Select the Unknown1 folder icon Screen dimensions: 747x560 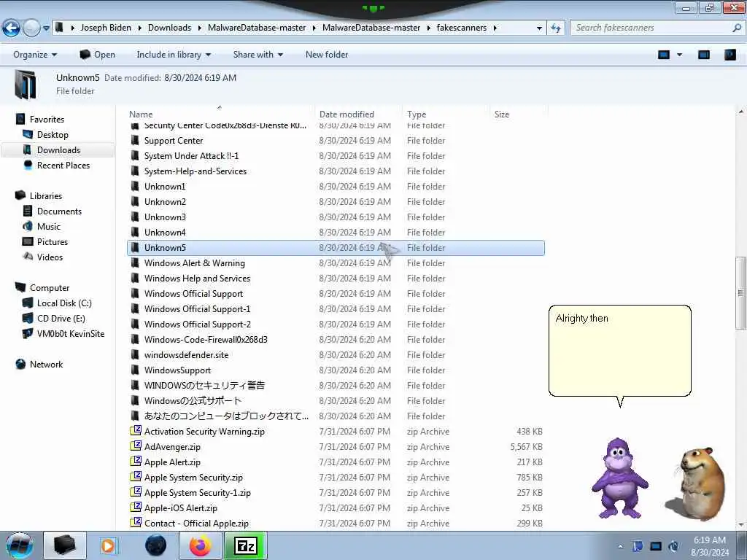(135, 186)
